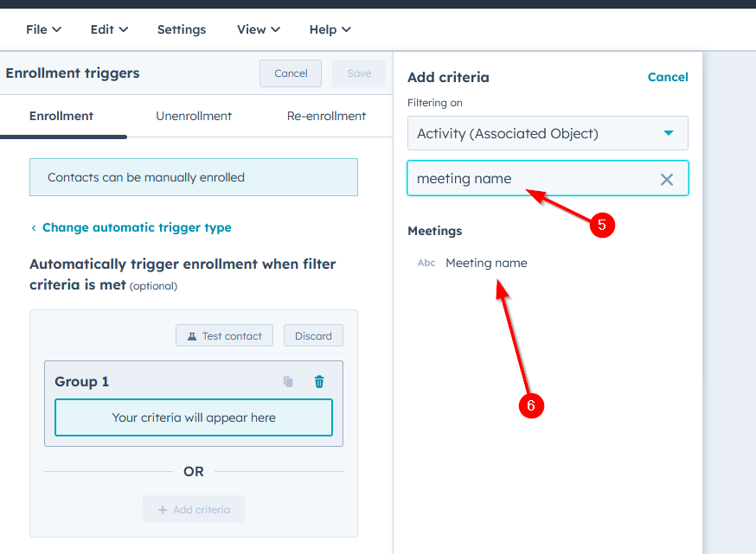Switch to the Unenrollment tab
756x554 pixels.
193,115
